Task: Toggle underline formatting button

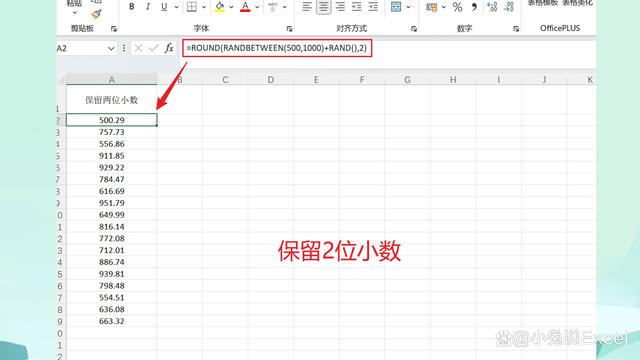Action: point(164,7)
